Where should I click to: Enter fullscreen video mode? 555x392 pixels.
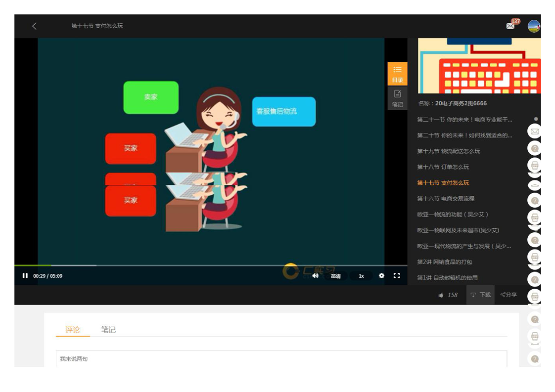tap(397, 276)
